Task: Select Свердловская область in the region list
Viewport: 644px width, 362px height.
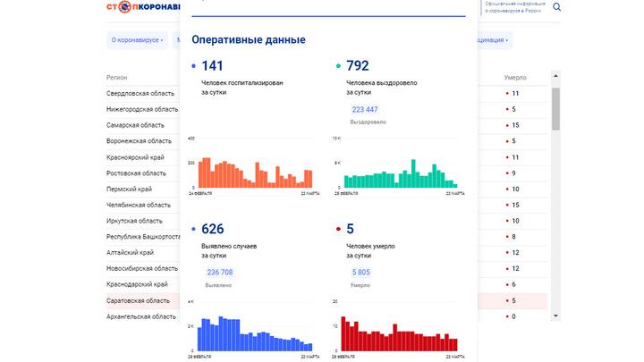Action: click(x=140, y=93)
